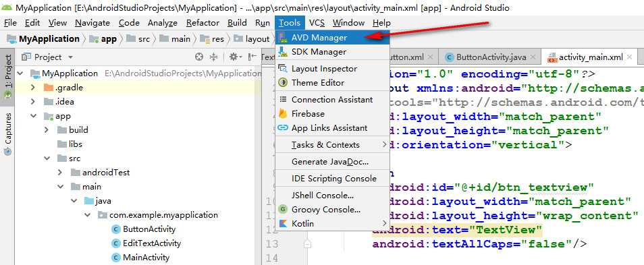Open IDE Scripting Console

point(332,179)
